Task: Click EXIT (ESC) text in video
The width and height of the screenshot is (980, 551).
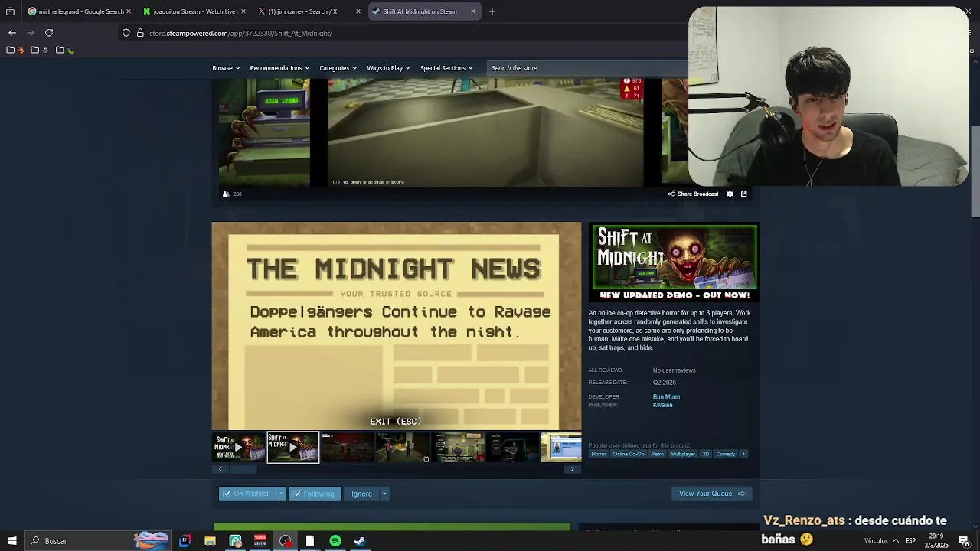Action: coord(396,422)
